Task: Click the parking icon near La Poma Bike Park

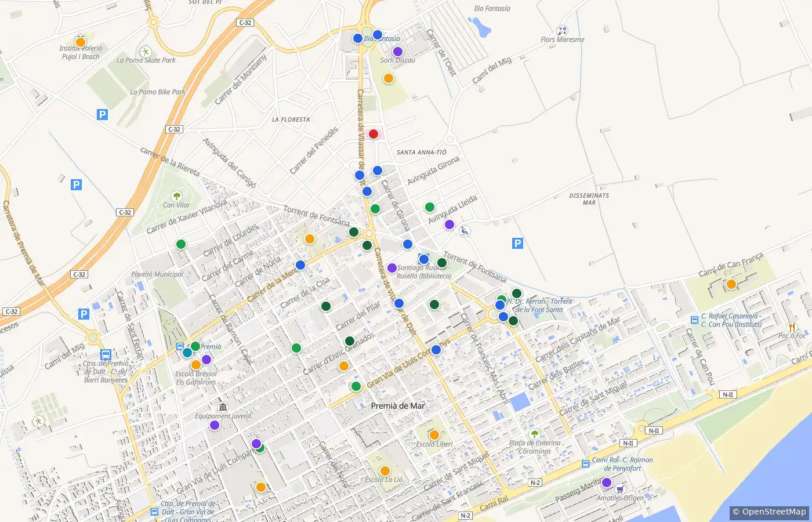Action: [x=103, y=114]
